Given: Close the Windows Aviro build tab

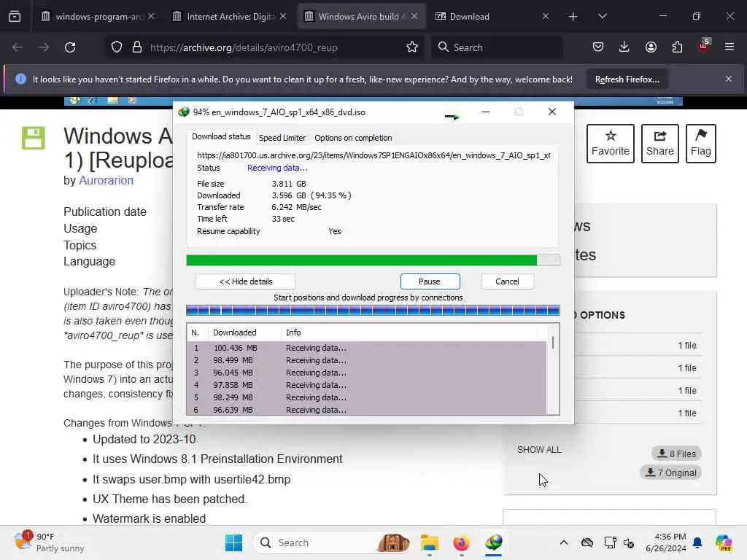Looking at the screenshot, I should 414,16.
